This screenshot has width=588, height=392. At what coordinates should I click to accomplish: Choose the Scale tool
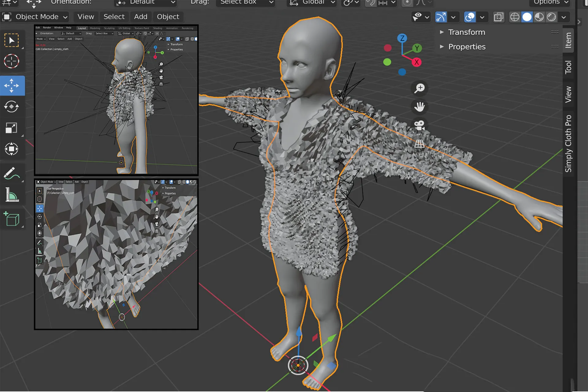[x=12, y=128]
